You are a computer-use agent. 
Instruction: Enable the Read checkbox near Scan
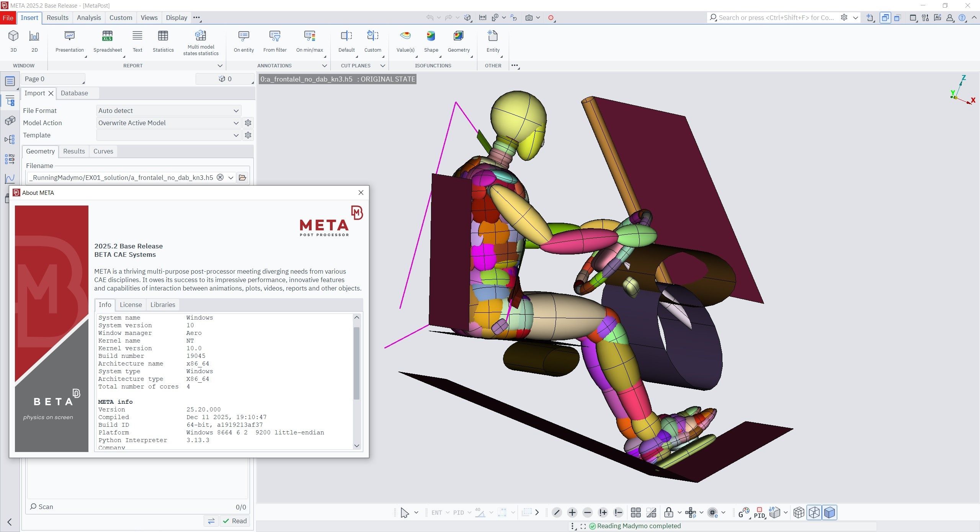pyautogui.click(x=234, y=521)
